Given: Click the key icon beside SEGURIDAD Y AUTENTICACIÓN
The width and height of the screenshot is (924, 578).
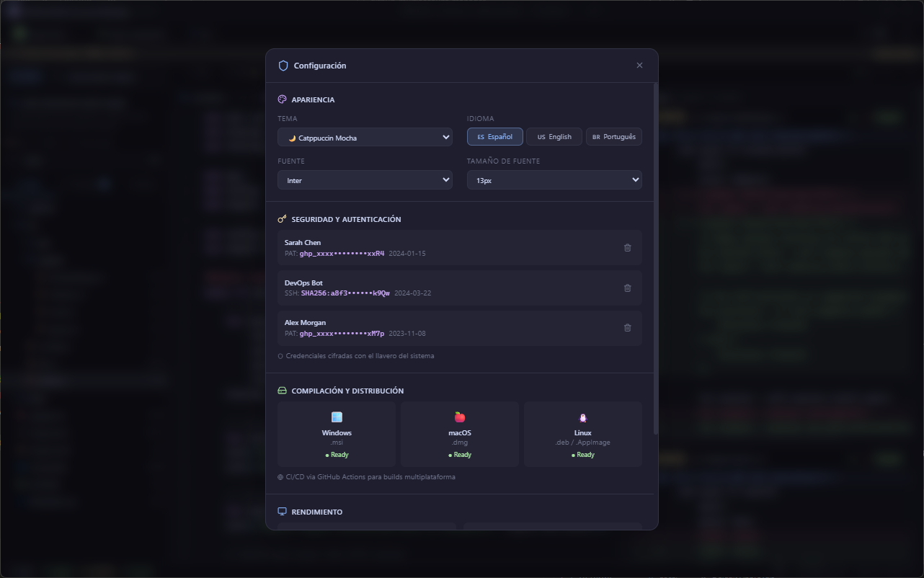Looking at the screenshot, I should [282, 218].
